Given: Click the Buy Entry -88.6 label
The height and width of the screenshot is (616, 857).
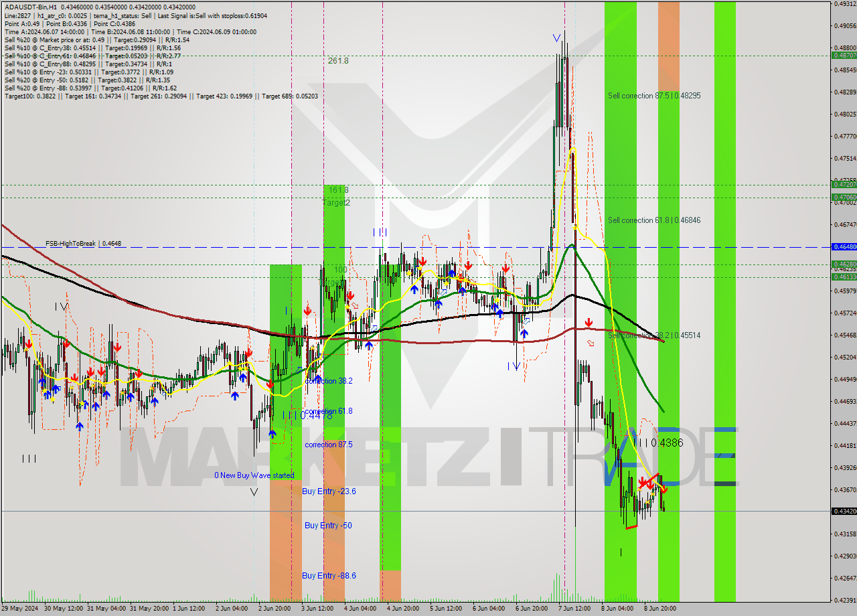Looking at the screenshot, I should 329,576.
